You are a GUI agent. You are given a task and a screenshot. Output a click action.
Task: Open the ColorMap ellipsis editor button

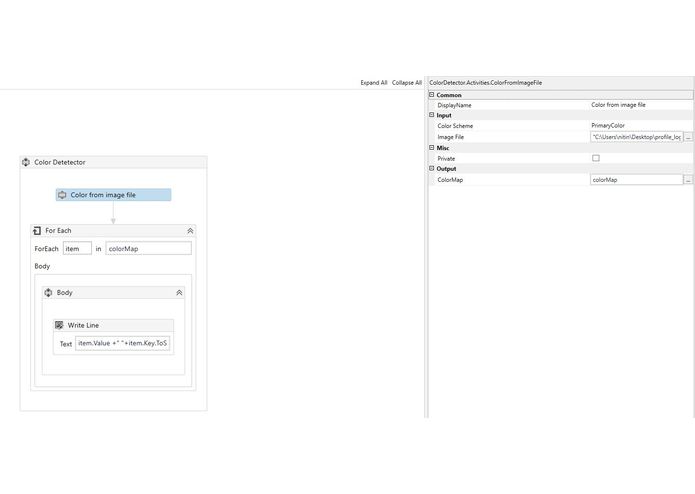(x=688, y=180)
